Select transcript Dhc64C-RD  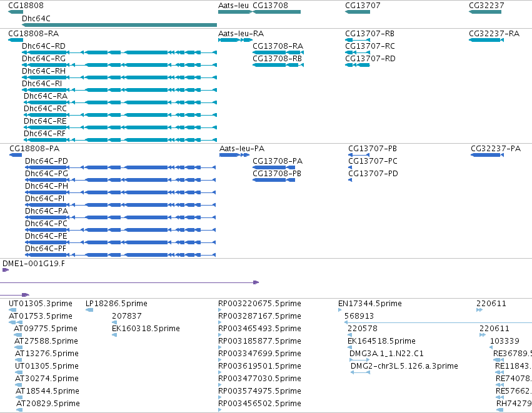(x=43, y=46)
